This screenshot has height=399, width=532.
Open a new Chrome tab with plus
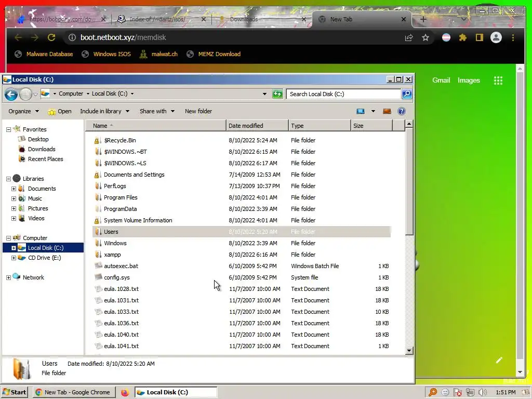coord(423,19)
